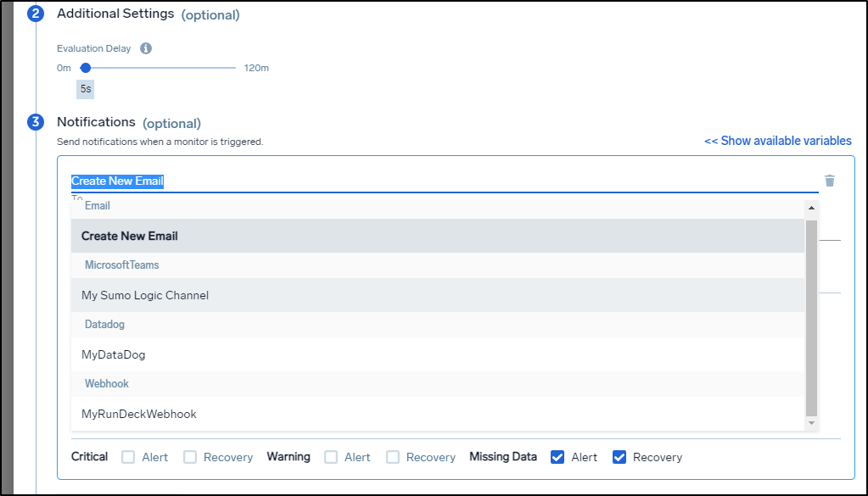Image resolution: width=868 pixels, height=496 pixels.
Task: Click the Evaluation Delay info icon
Action: 146,48
